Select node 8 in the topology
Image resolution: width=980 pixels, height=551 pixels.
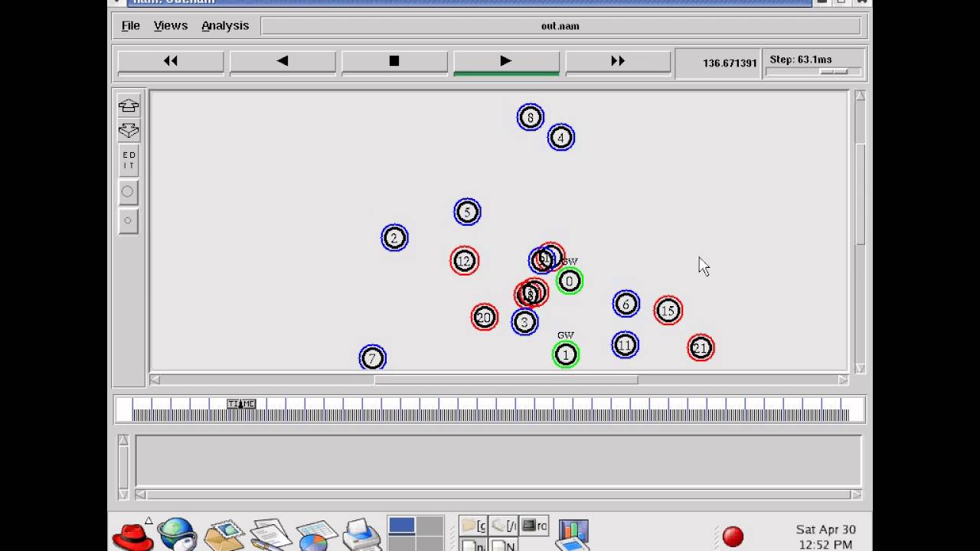(x=530, y=117)
